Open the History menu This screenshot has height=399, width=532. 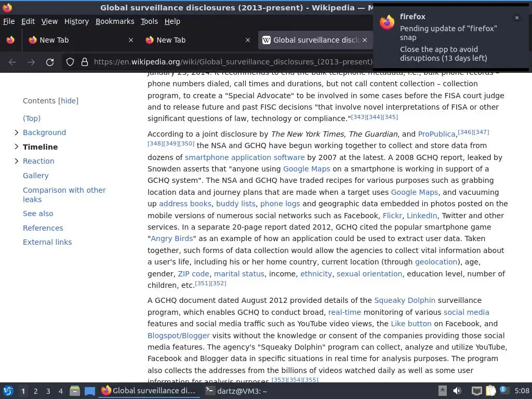pos(77,21)
